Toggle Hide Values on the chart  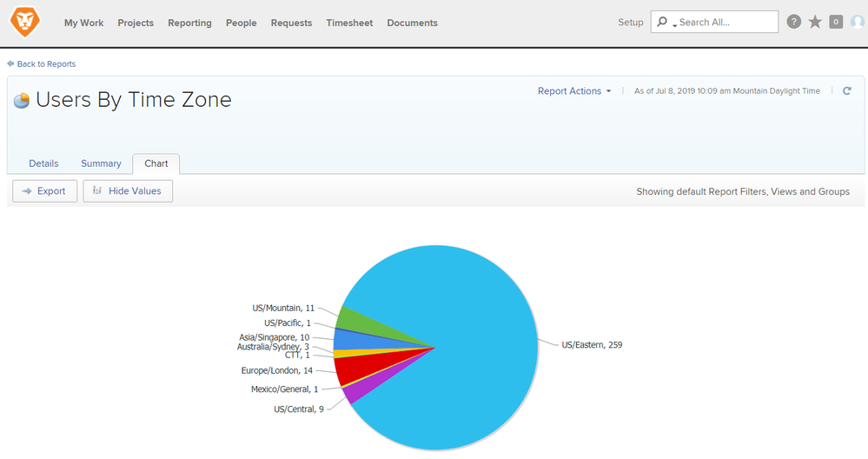coord(128,191)
